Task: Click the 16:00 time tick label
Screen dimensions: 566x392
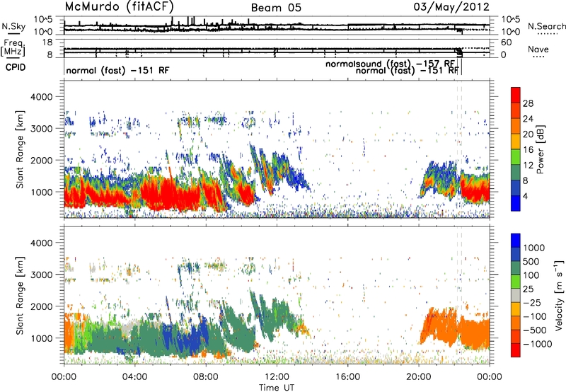Action: pyautogui.click(x=347, y=376)
